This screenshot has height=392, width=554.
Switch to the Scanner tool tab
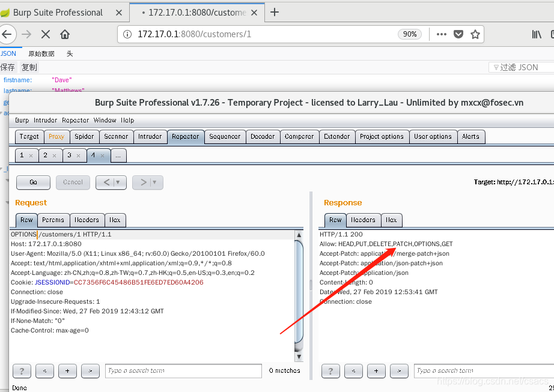pyautogui.click(x=116, y=136)
